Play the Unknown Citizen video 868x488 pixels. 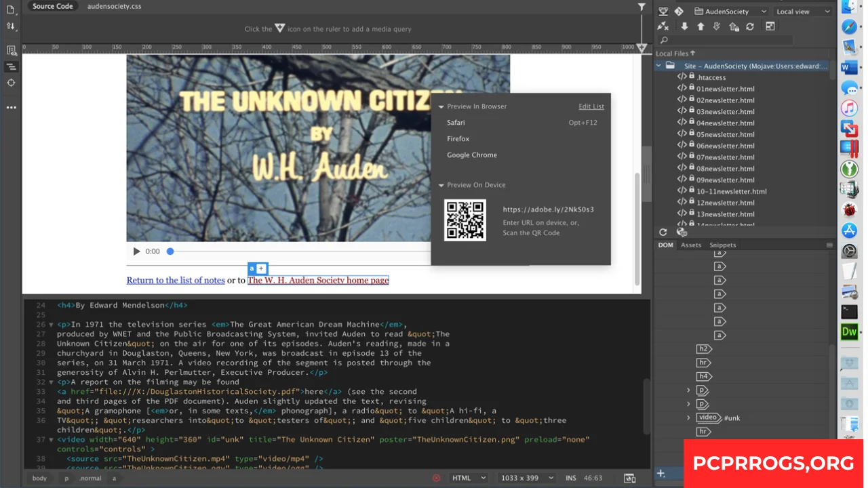click(x=136, y=251)
